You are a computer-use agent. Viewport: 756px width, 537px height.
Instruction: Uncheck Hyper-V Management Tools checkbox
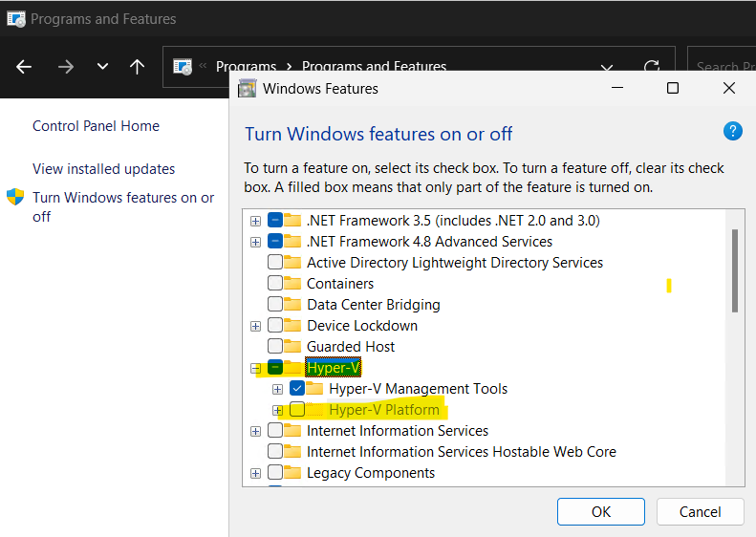coord(297,388)
